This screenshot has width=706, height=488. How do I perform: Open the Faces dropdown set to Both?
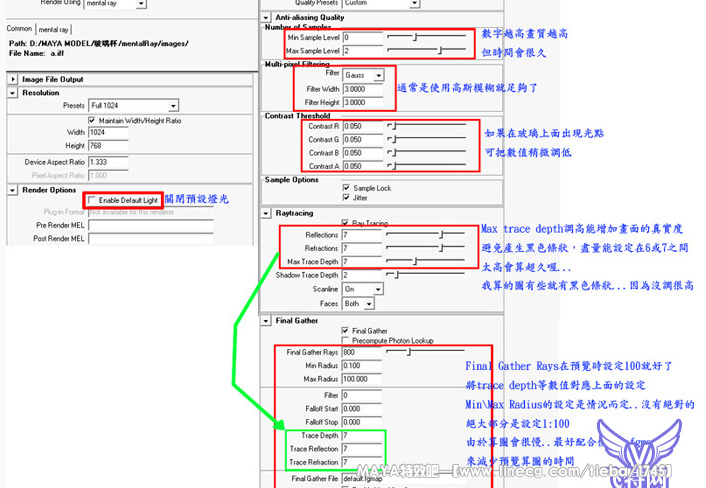(x=358, y=304)
